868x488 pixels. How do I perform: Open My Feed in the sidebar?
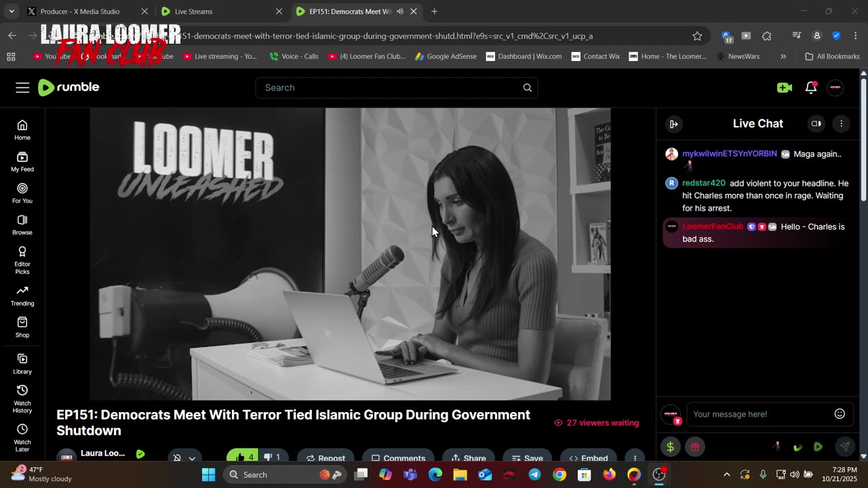[22, 161]
